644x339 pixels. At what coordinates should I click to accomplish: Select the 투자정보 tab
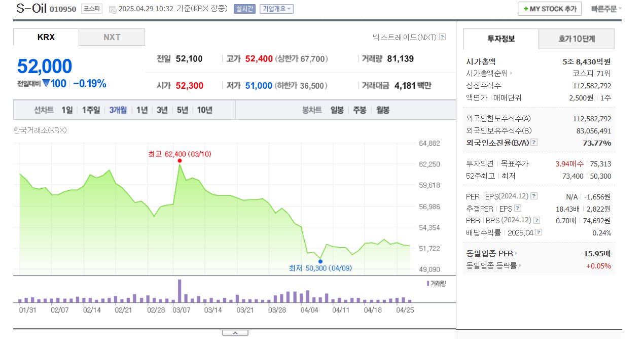click(501, 39)
